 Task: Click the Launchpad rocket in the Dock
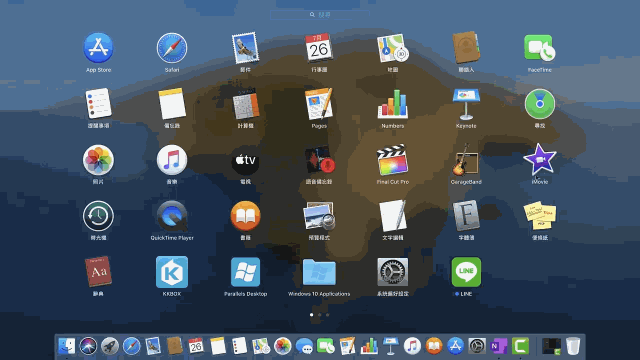pos(110,346)
